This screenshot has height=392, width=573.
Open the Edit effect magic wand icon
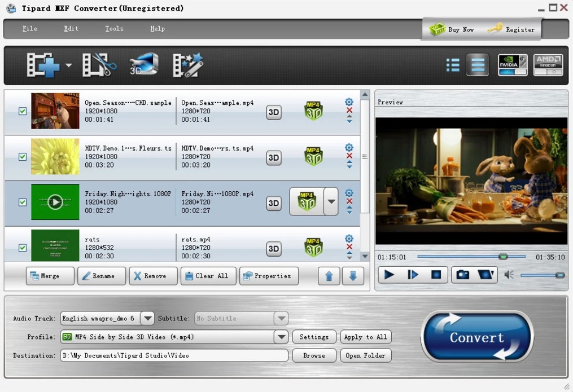(x=188, y=65)
